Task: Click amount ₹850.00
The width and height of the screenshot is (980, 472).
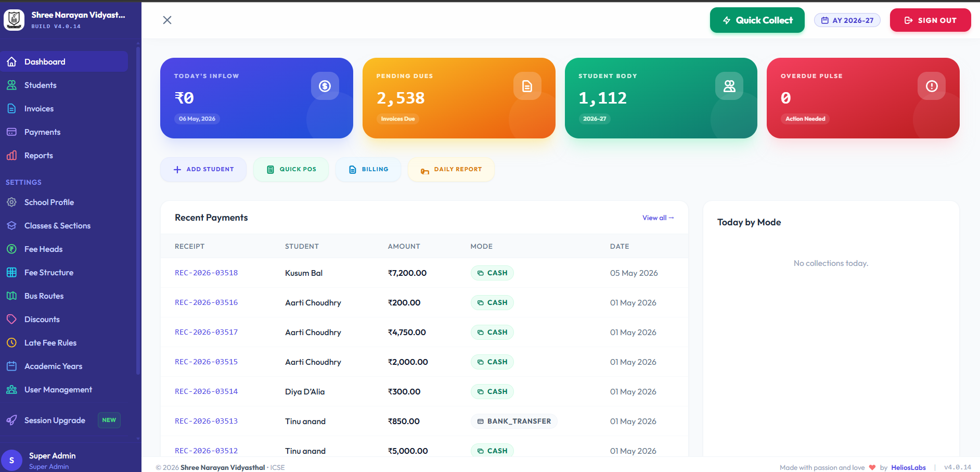Action: coord(404,421)
